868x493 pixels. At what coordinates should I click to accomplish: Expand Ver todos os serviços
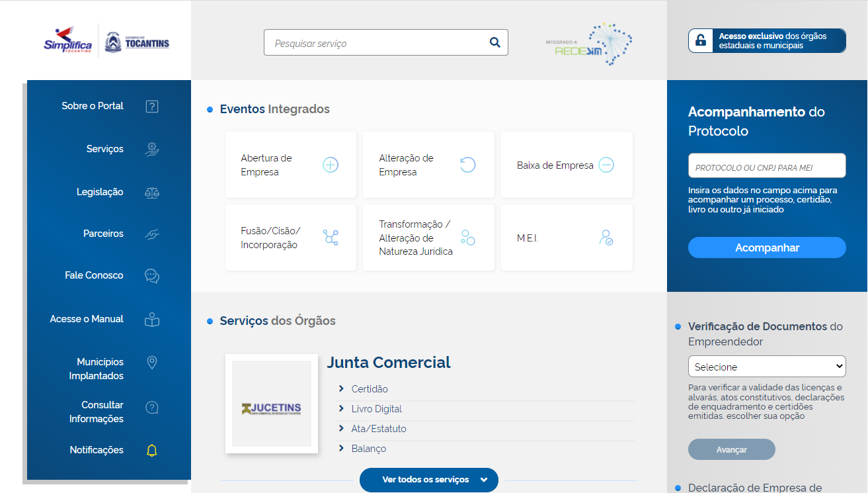pyautogui.click(x=428, y=480)
